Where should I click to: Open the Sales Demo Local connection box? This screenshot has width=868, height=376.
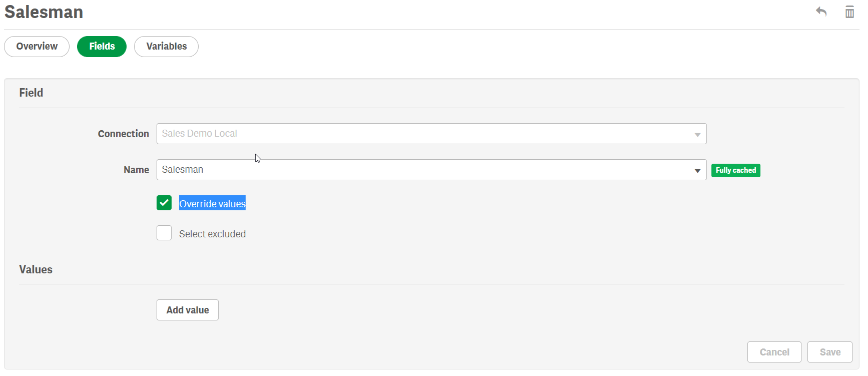point(425,134)
